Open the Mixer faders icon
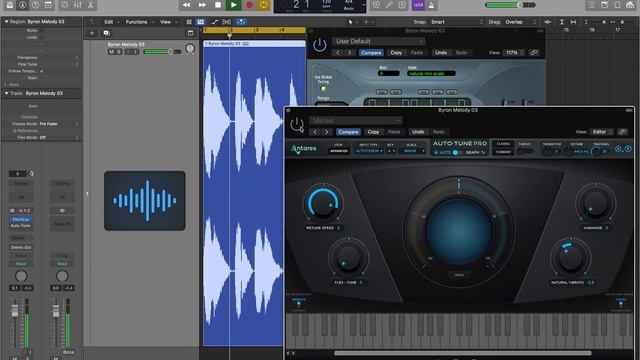Viewport: 640px width, 360px height. 78,5
